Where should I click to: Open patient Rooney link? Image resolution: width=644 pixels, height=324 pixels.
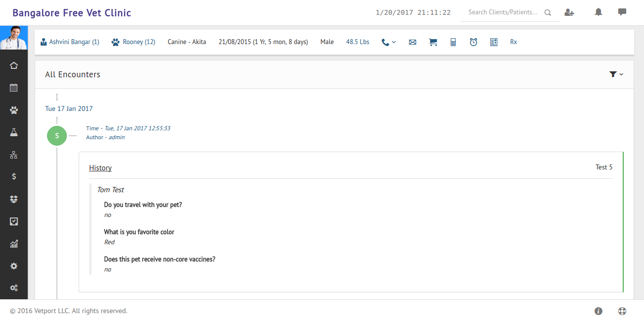tap(139, 42)
